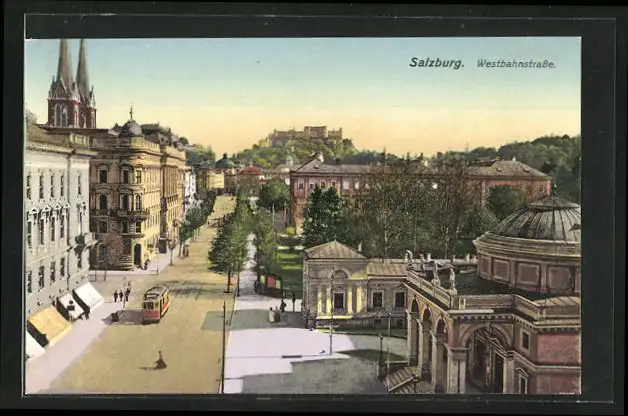Screen dimensions: 628x416
Task: Click the "Salzburg." caption text
Action: click(x=437, y=63)
